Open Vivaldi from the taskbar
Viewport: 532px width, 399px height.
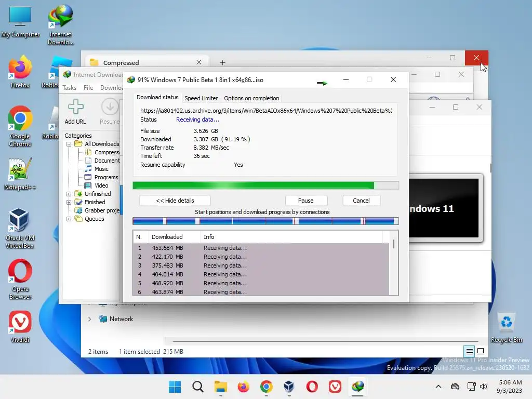click(x=335, y=387)
